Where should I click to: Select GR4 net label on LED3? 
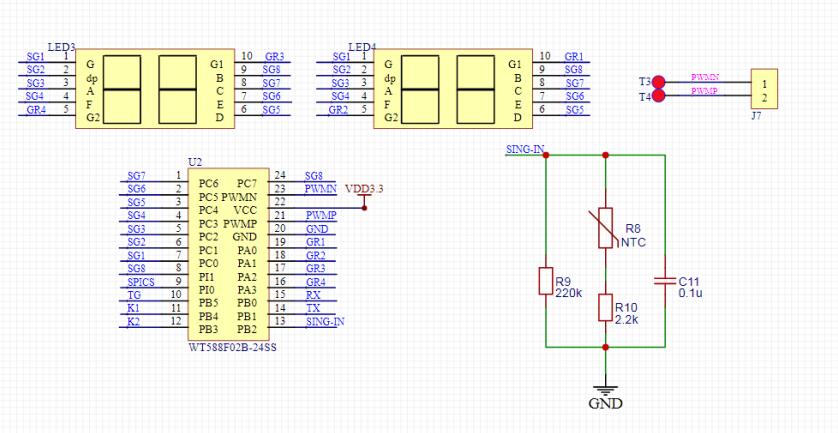coord(36,110)
